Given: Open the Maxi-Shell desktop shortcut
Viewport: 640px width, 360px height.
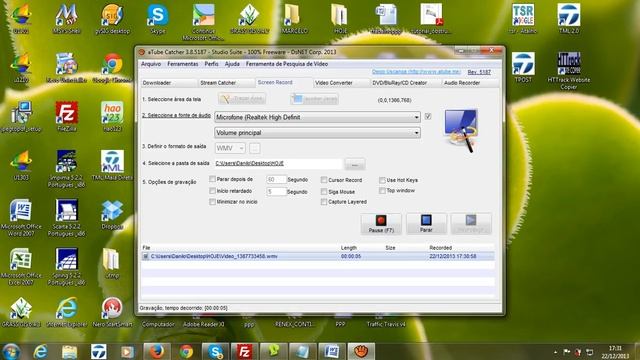Looking at the screenshot, I should click(67, 19).
